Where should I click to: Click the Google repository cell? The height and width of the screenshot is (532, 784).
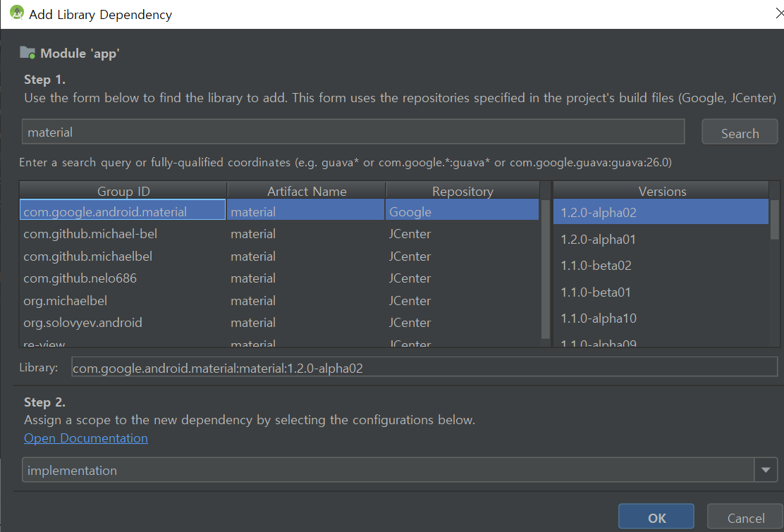click(x=462, y=211)
